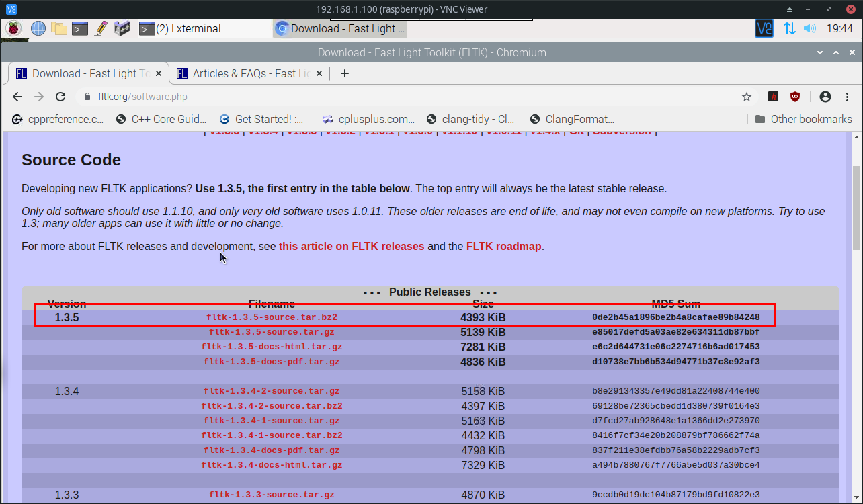Open the Chromium three-dot menu
The image size is (863, 504).
point(846,97)
